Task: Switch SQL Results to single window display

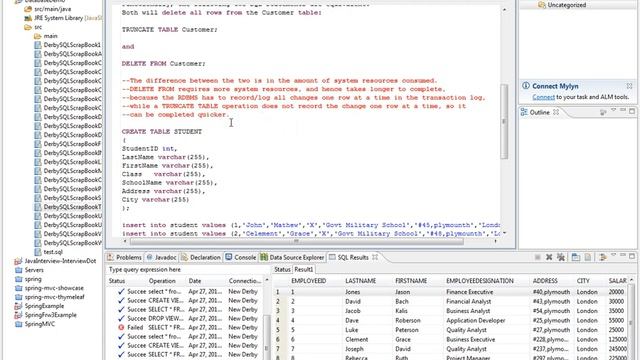Action: (x=576, y=257)
